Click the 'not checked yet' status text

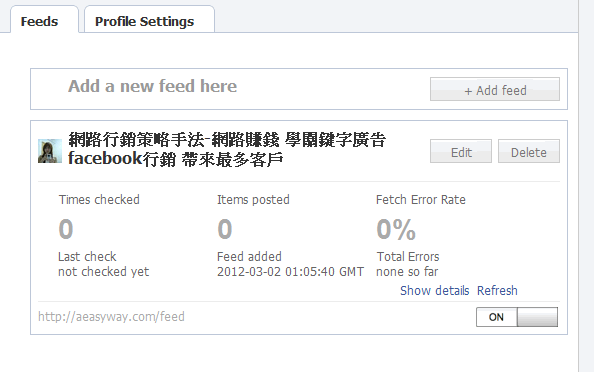pos(104,271)
